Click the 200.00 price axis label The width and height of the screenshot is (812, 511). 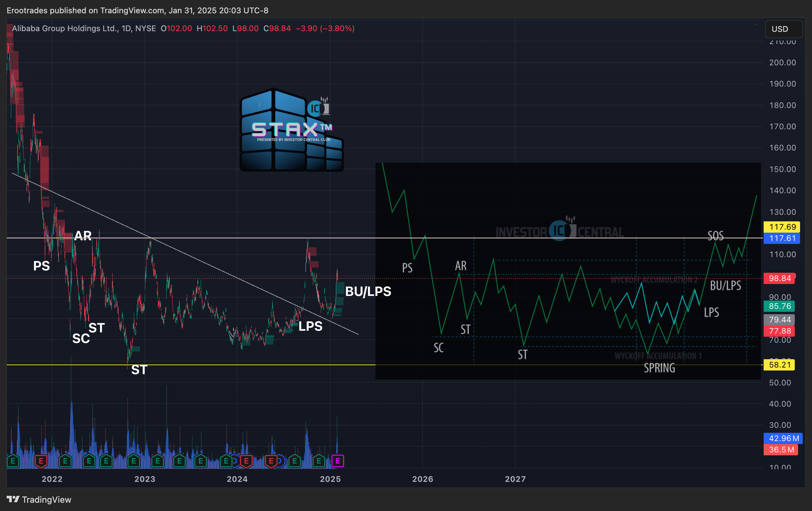coord(782,62)
